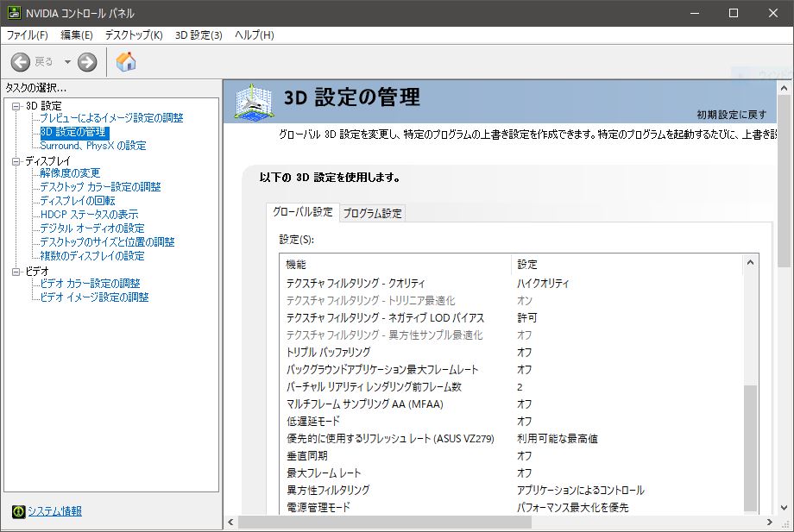The width and height of the screenshot is (794, 532).
Task: Click the NVIDIA title bar app icon
Action: pos(14,13)
